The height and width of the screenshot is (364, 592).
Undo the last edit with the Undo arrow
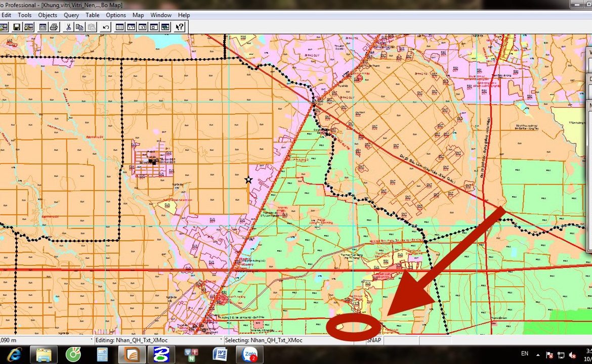pyautogui.click(x=106, y=27)
